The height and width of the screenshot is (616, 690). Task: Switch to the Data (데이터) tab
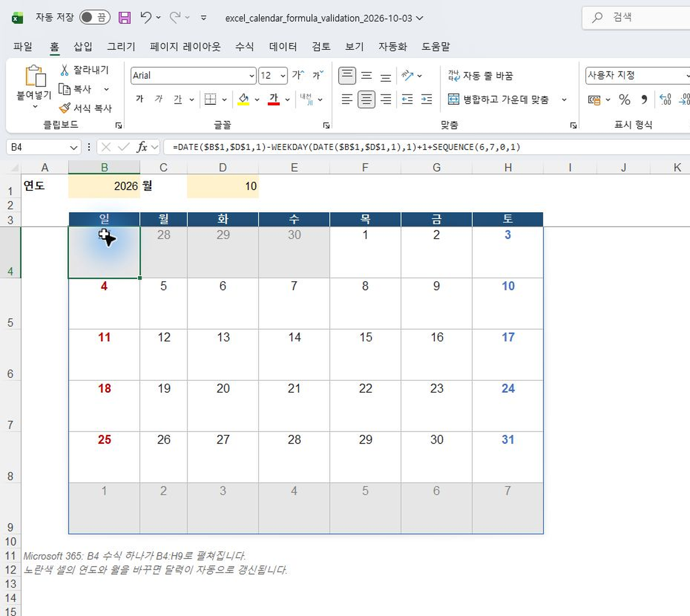[283, 47]
